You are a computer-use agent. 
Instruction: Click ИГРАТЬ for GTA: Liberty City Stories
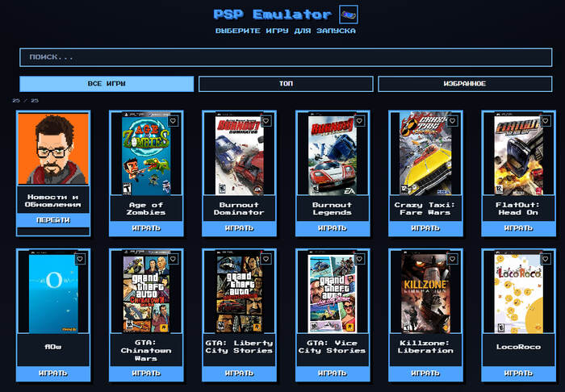[x=239, y=373]
